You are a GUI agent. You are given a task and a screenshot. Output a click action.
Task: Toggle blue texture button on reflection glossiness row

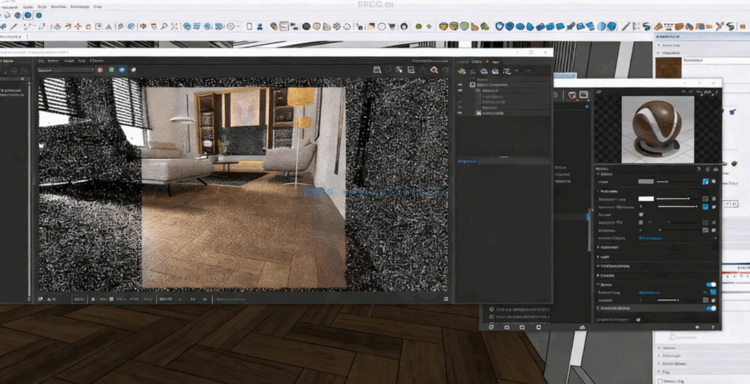click(x=706, y=207)
